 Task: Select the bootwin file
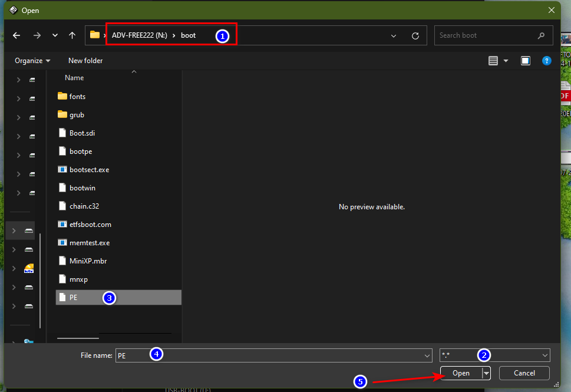click(x=118, y=188)
